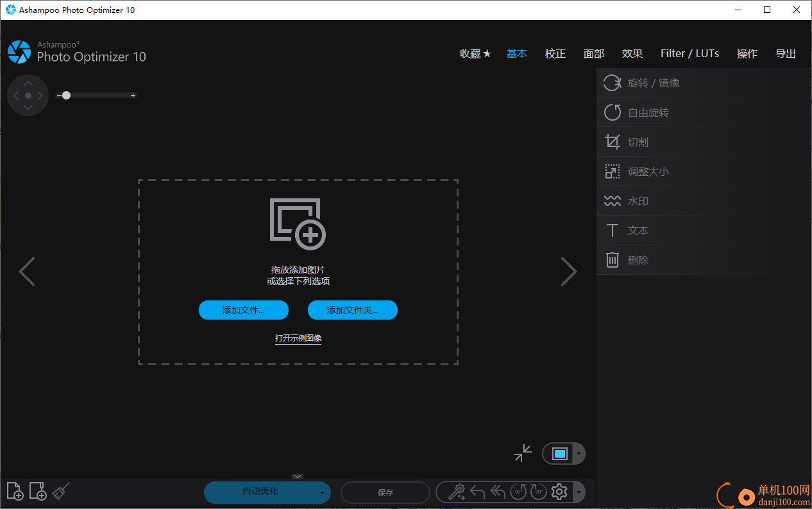Click the double-arrow undo all icon

coord(498,492)
